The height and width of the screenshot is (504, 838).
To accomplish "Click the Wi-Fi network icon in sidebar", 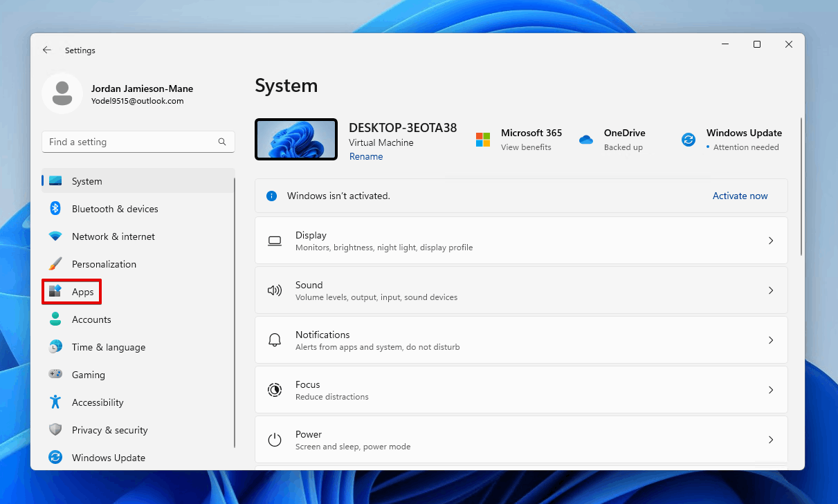I will point(55,236).
